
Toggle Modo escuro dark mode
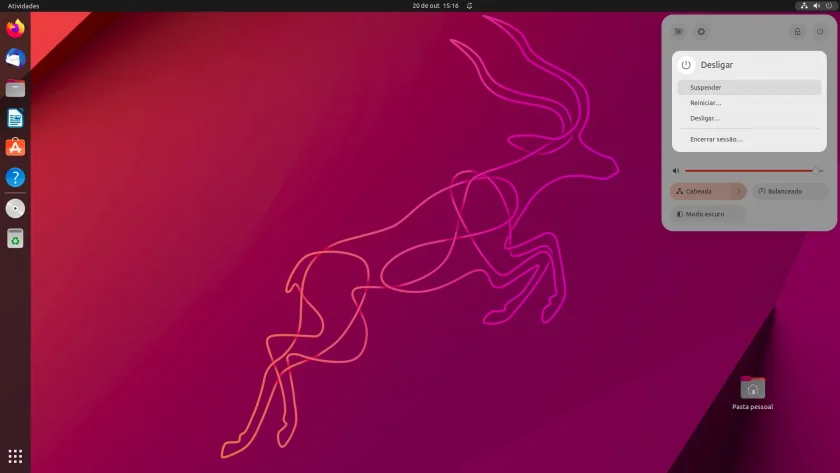[708, 214]
